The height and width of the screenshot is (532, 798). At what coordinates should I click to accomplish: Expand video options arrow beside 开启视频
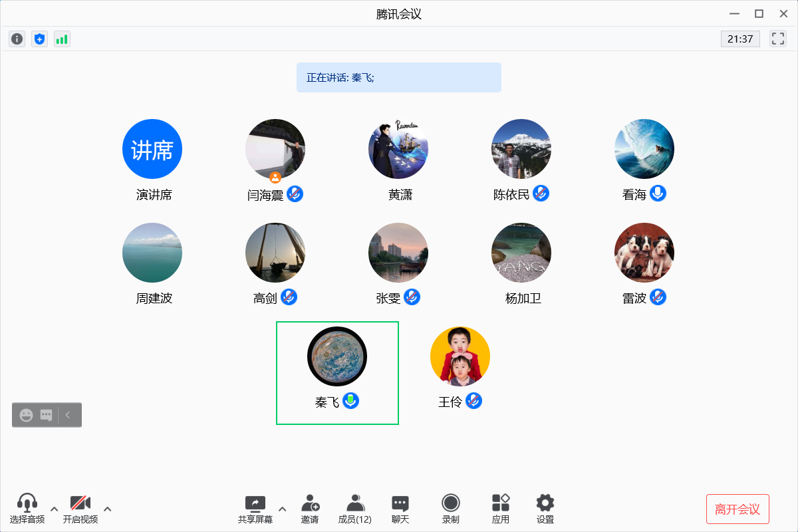pos(108,509)
